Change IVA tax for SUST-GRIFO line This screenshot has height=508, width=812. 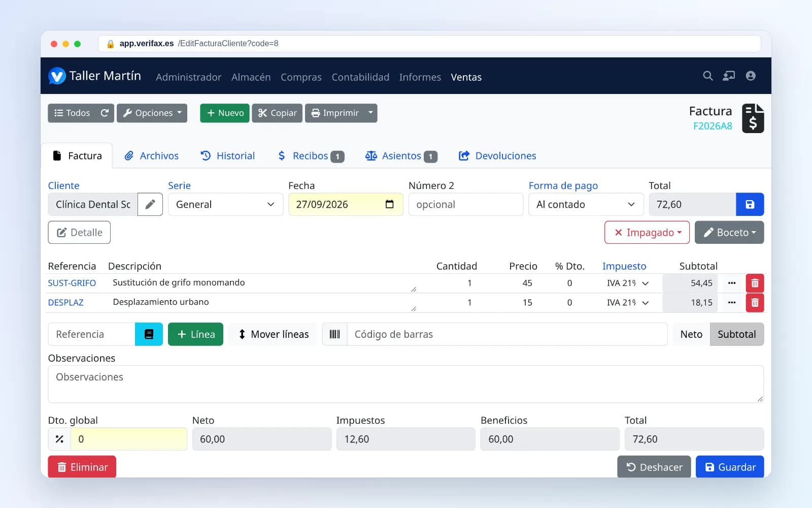[628, 283]
